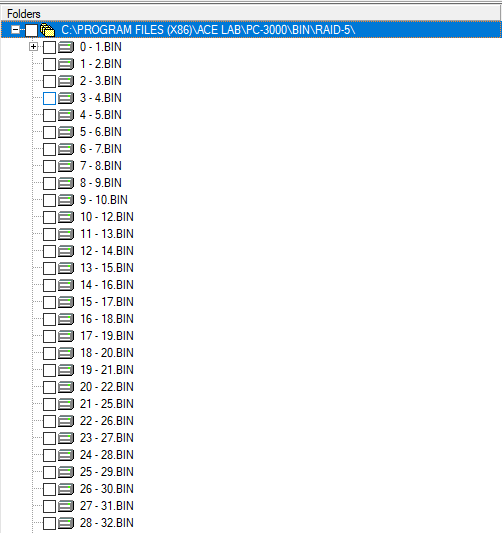Expand the 0 - 1.BIN tree node

tap(33, 47)
